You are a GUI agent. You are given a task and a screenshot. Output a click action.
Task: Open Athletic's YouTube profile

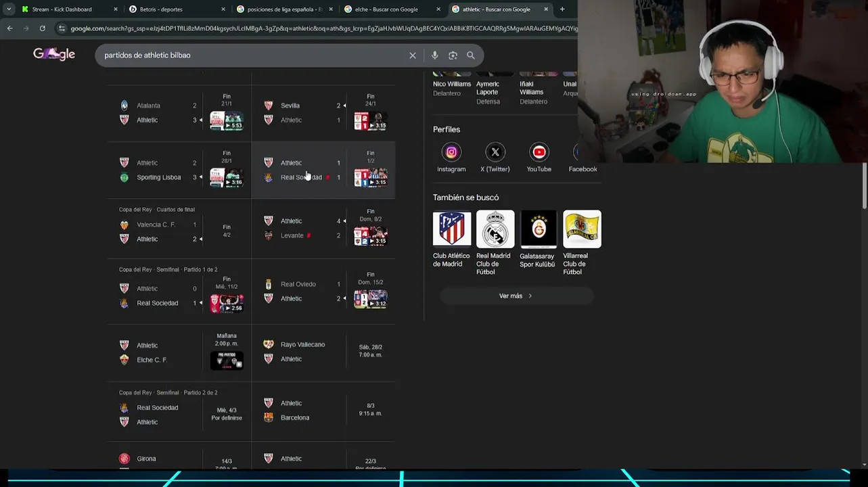click(539, 152)
